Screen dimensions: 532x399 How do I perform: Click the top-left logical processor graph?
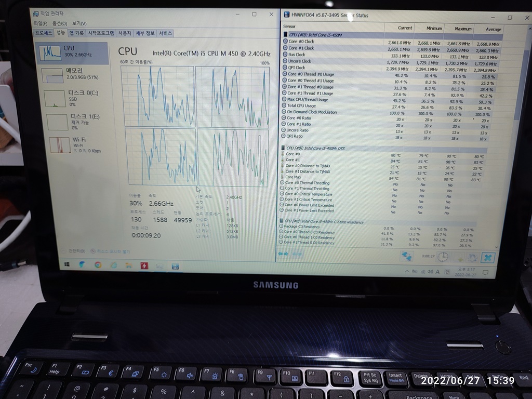click(158, 96)
